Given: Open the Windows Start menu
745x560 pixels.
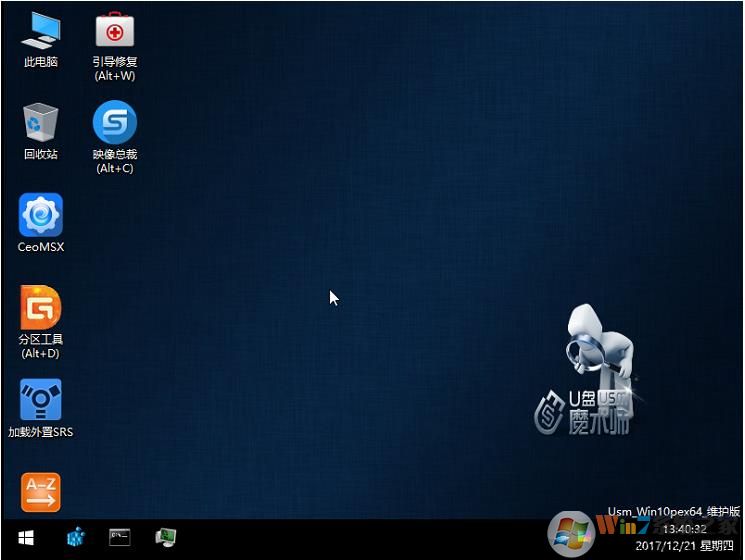Looking at the screenshot, I should click(x=26, y=538).
